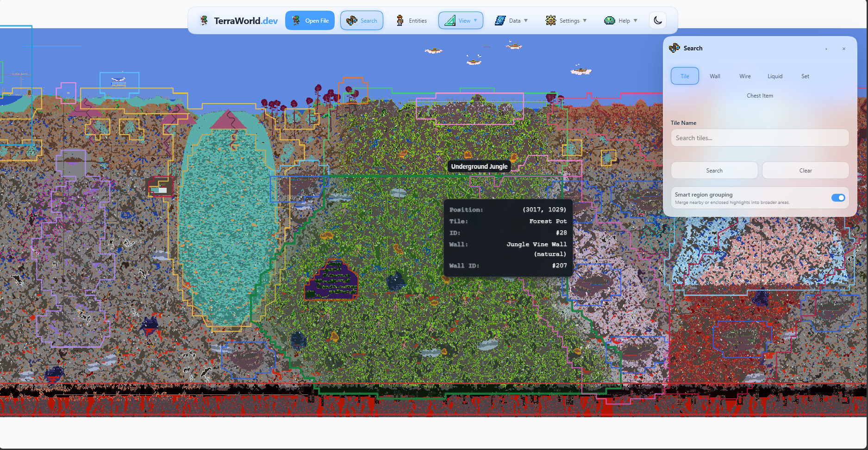Click the Search button below Tile Name
Viewport: 868px width, 450px height.
coord(714,170)
